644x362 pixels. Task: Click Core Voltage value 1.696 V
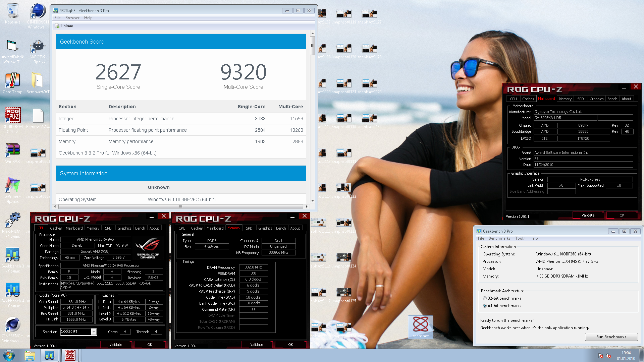pos(118,258)
